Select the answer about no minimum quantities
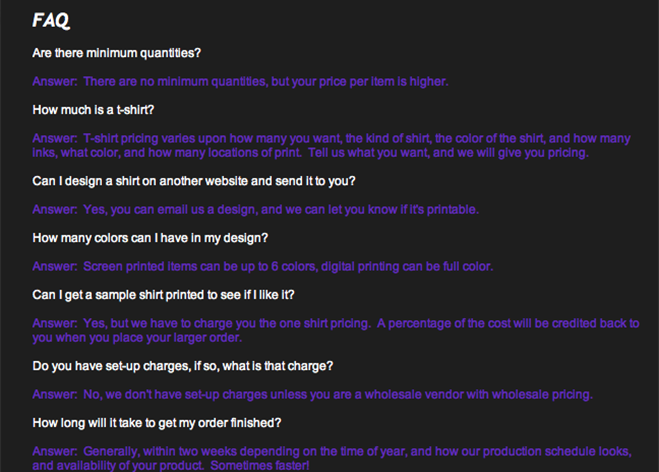This screenshot has width=659, height=472. pos(240,82)
